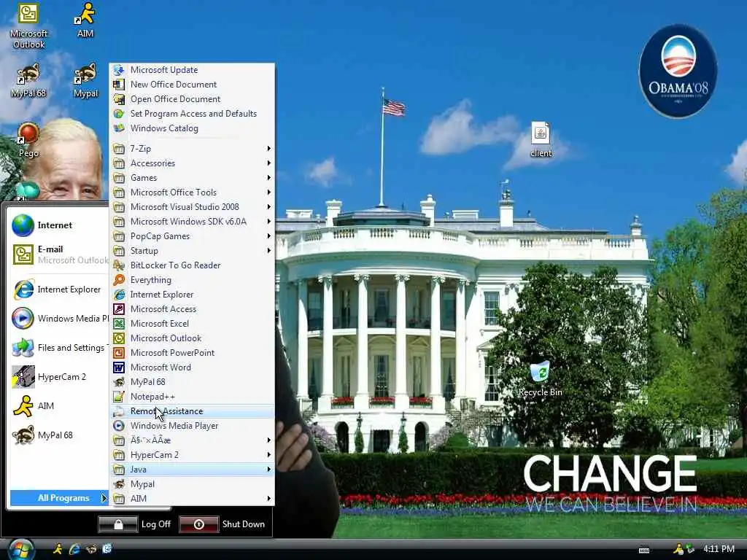
Task: Launch Mypal from quick launch bar
Action: tap(91, 549)
